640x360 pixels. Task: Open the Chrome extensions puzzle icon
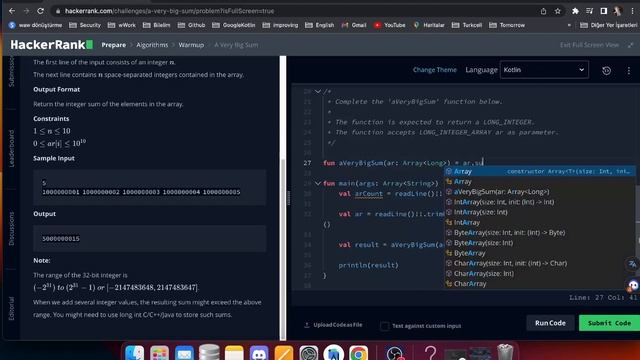click(575, 11)
